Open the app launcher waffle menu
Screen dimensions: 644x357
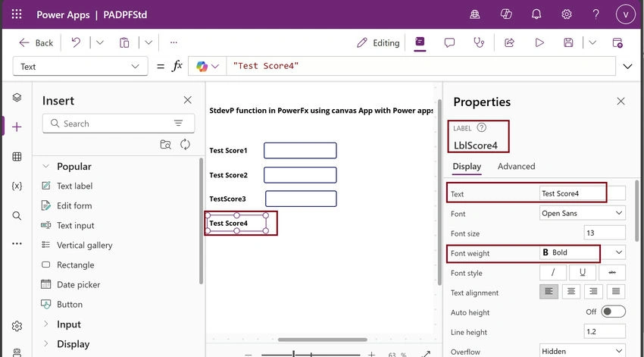pos(17,14)
